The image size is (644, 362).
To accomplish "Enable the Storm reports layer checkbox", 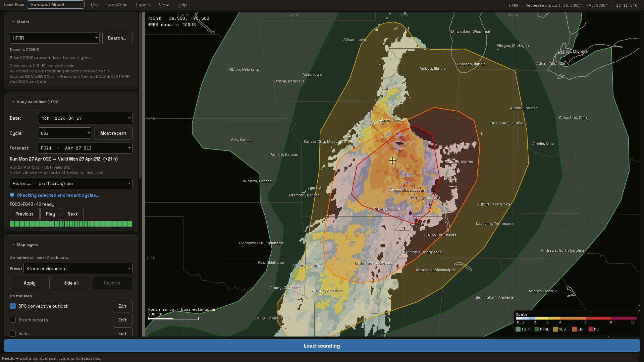I will coord(13,320).
